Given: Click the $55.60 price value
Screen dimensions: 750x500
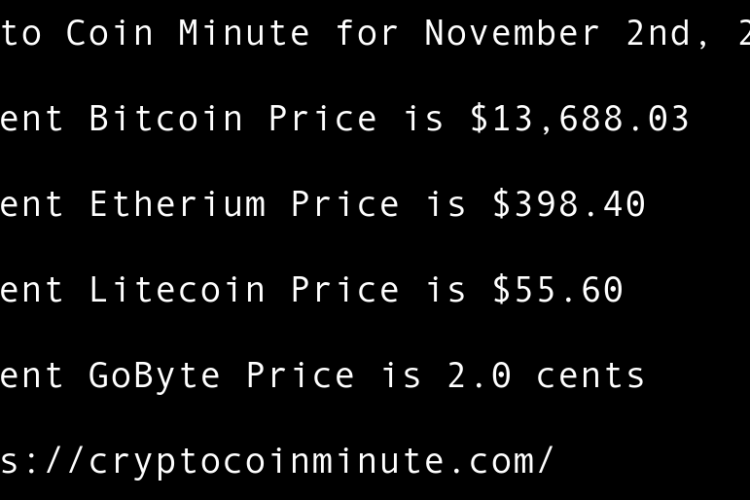Looking at the screenshot, I should [x=558, y=290].
